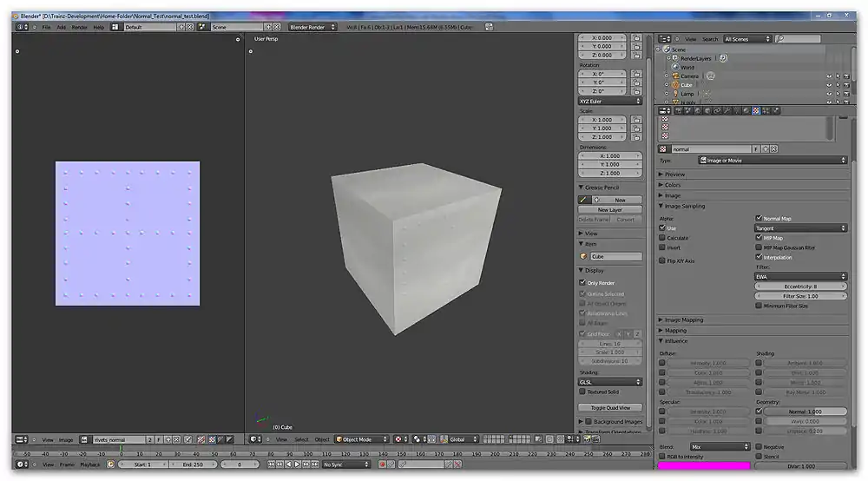This screenshot has height=481, width=868.
Task: Hide the Camera using its eye icon
Action: pos(829,76)
